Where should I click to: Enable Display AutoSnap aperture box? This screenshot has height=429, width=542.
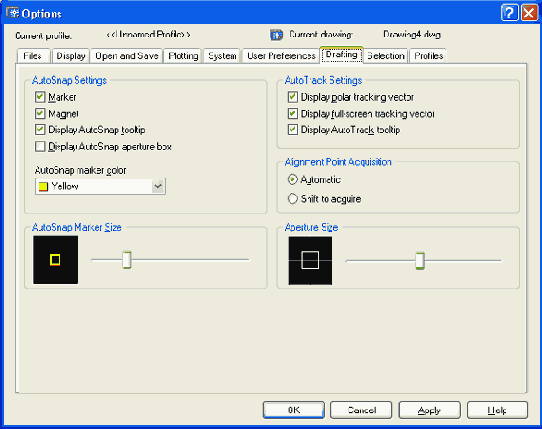coord(40,147)
